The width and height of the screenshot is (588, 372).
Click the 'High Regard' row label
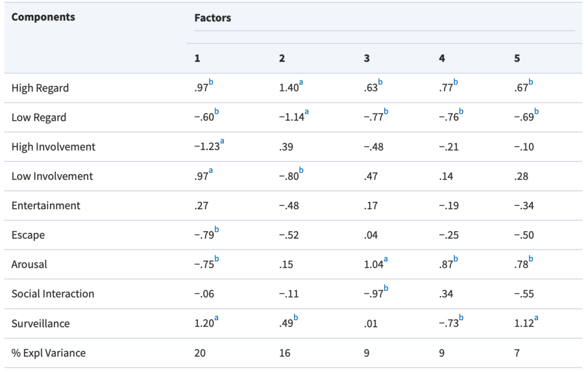[x=40, y=88]
